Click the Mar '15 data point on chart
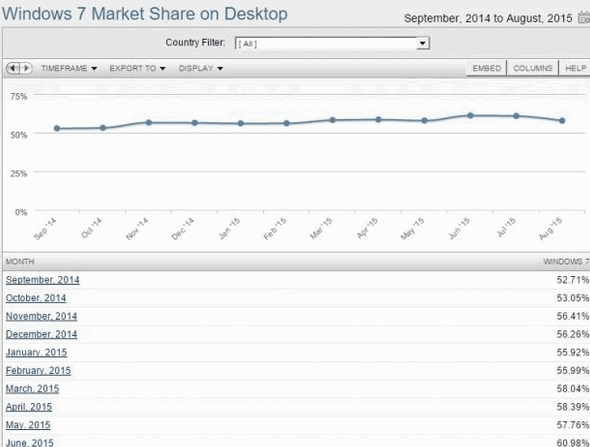590x447 pixels. [333, 120]
